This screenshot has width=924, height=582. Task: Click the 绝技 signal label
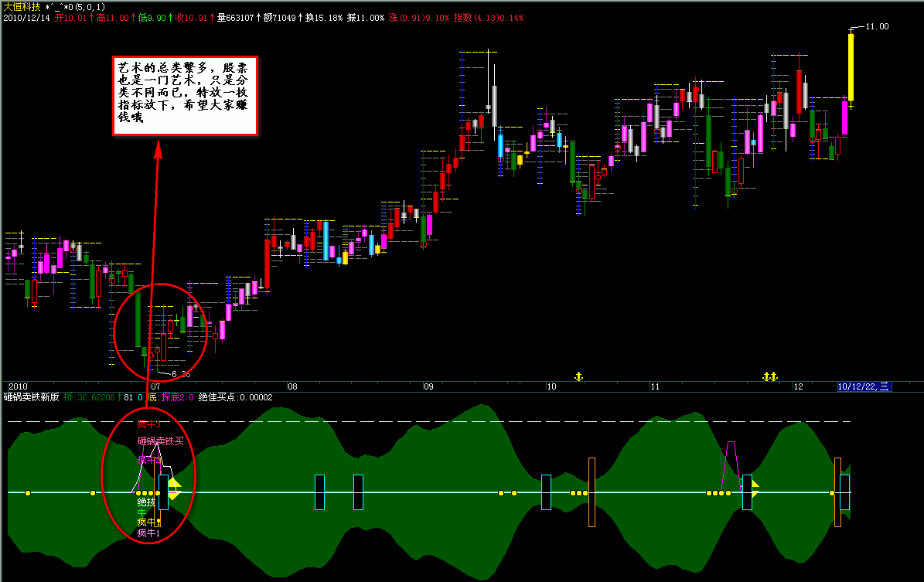[x=146, y=502]
